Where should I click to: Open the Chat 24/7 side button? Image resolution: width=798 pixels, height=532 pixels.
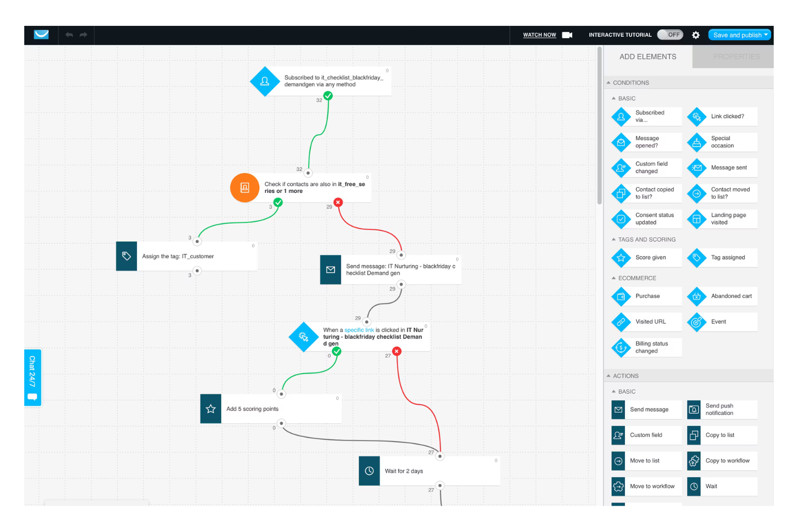pos(32,377)
